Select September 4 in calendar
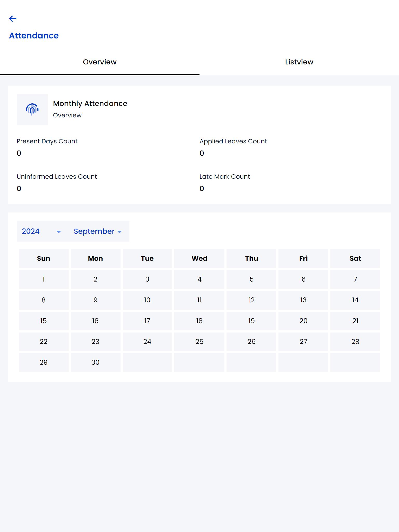The height and width of the screenshot is (532, 399). pyautogui.click(x=199, y=280)
